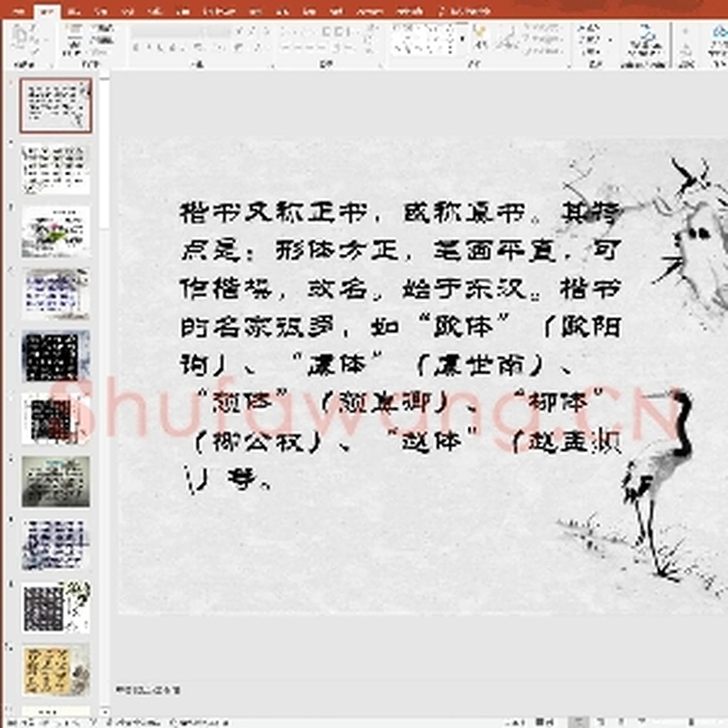Click the thumbnail pane scroll-down arrow
Viewport: 728px width, 728px height.
pos(105,712)
